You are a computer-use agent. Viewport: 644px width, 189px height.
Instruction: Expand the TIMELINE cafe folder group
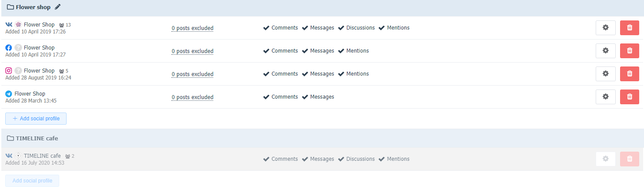point(33,138)
